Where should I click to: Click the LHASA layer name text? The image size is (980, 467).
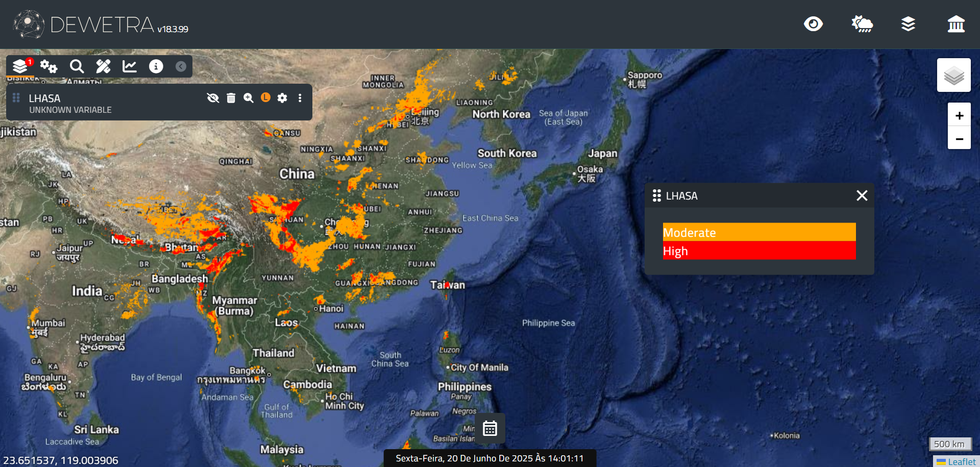coord(44,99)
